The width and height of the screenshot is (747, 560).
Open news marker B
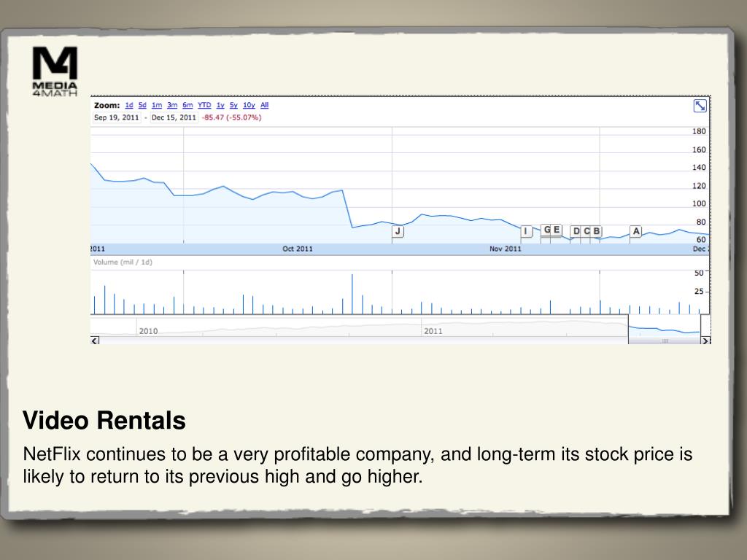(x=597, y=231)
